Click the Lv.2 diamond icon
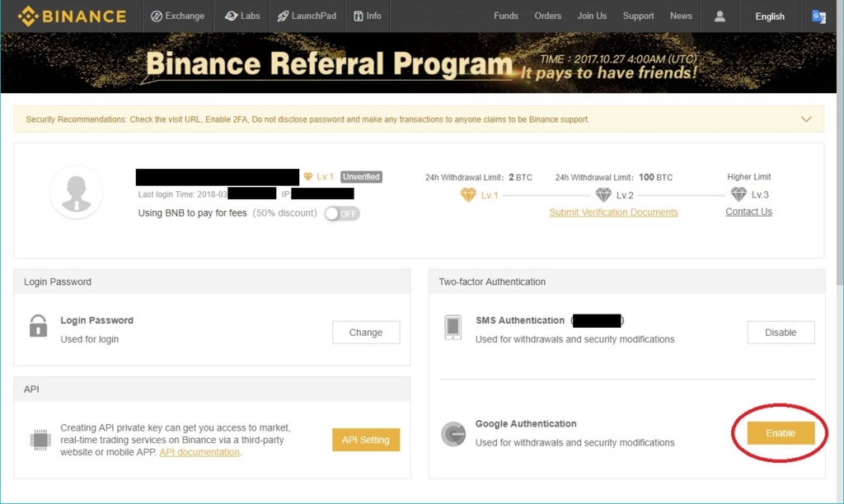The width and height of the screenshot is (844, 504). (603, 194)
